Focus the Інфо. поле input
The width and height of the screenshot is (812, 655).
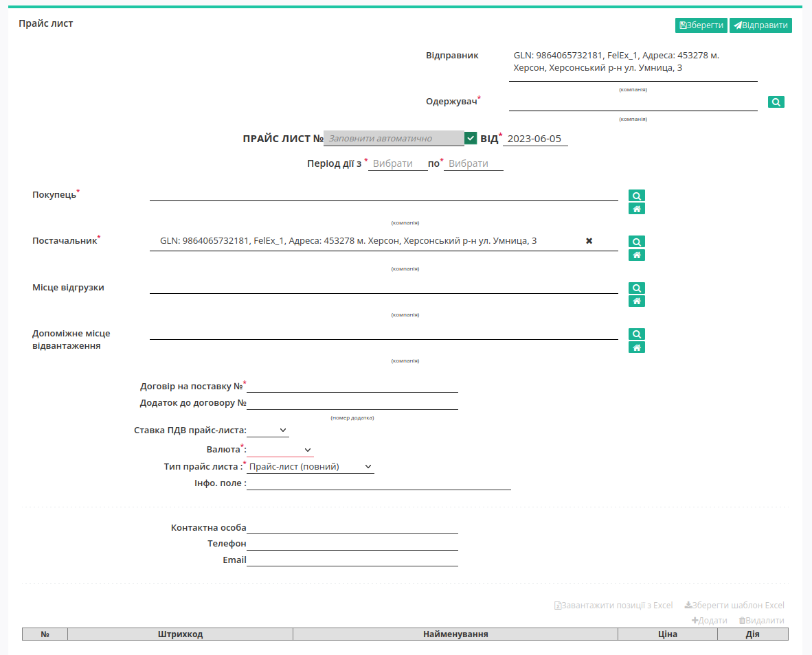(379, 483)
